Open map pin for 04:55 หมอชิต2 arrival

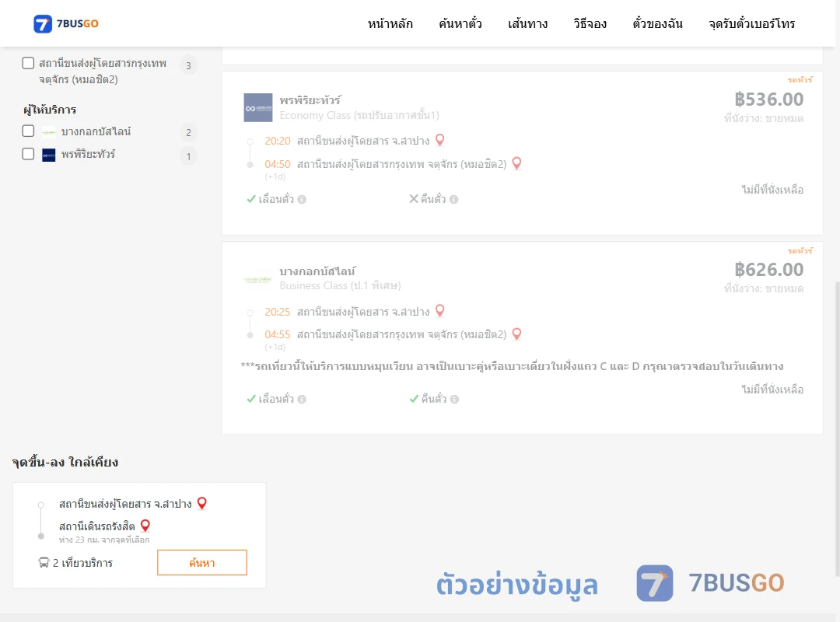coord(516,334)
